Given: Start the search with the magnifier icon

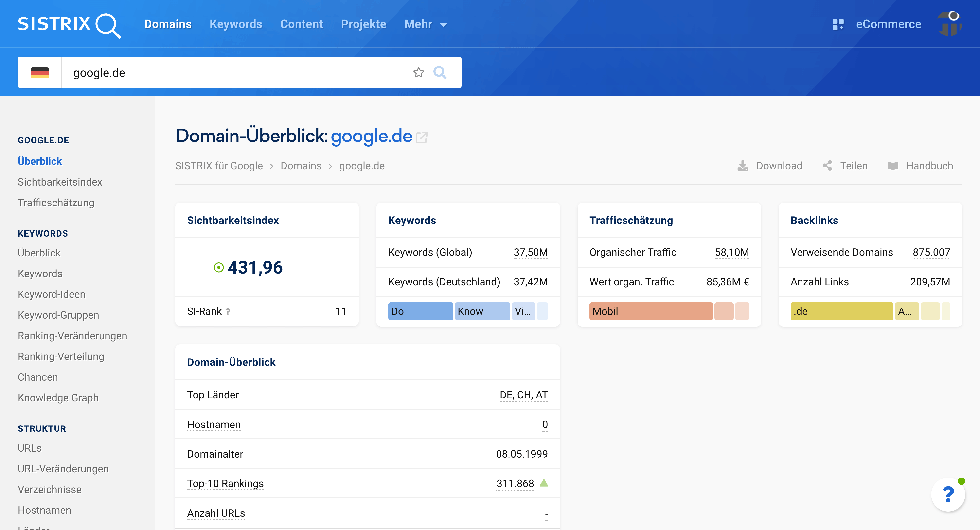Looking at the screenshot, I should (440, 72).
